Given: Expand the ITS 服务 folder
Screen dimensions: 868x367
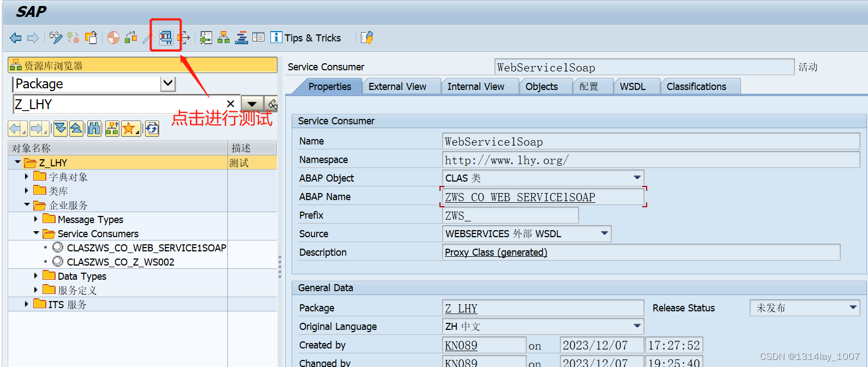Looking at the screenshot, I should pyautogui.click(x=26, y=304).
